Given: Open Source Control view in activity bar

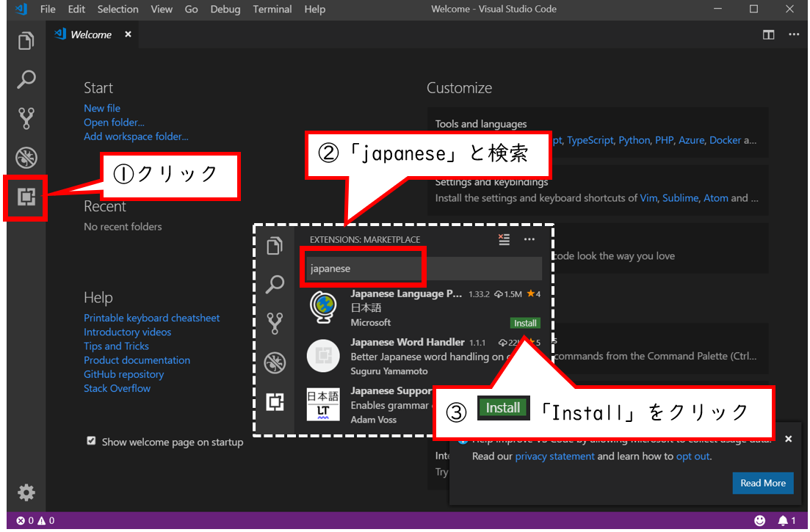Looking at the screenshot, I should click(26, 118).
